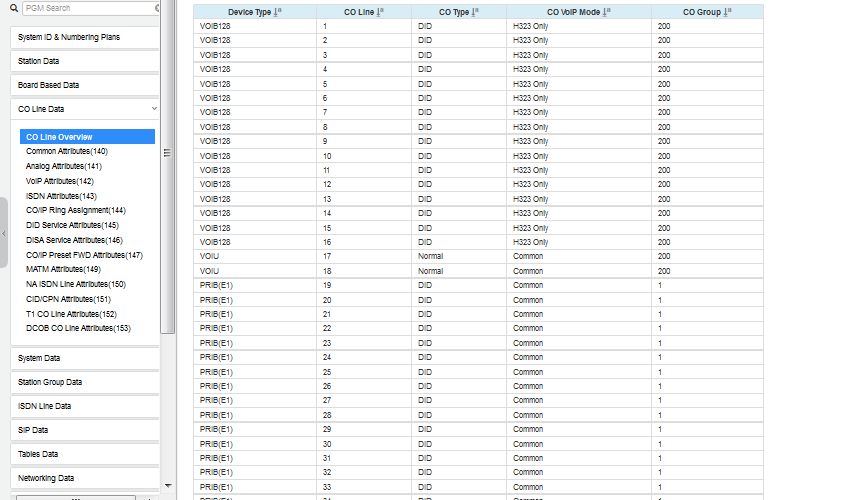866x500 pixels.
Task: Click sort icon in CO Line header
Action: [x=380, y=12]
